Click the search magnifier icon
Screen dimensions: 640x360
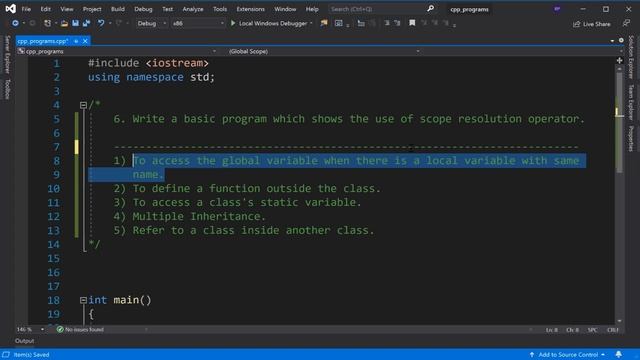pyautogui.click(x=430, y=9)
